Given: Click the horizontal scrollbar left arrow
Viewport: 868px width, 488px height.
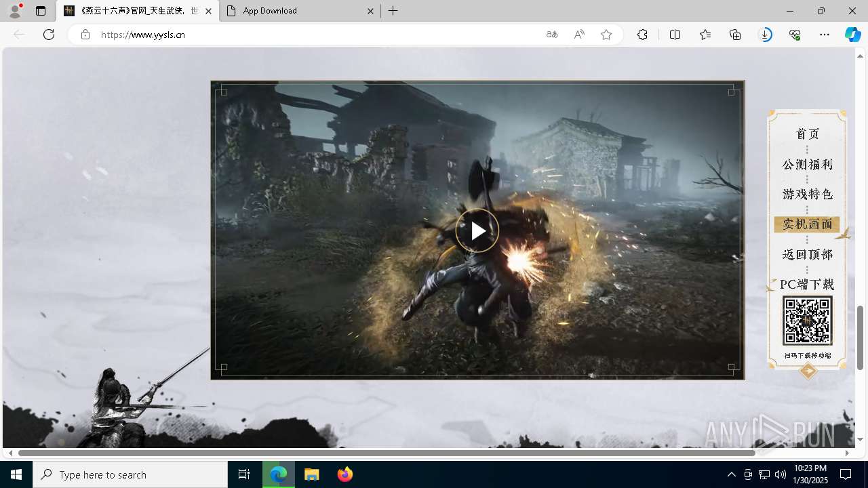Looking at the screenshot, I should 10,453.
